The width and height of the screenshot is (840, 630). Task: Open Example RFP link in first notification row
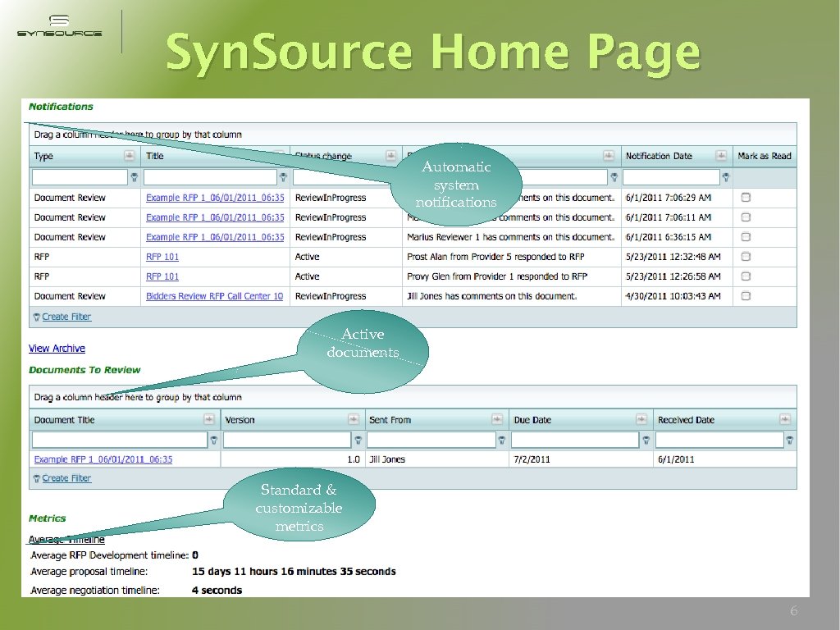215,198
